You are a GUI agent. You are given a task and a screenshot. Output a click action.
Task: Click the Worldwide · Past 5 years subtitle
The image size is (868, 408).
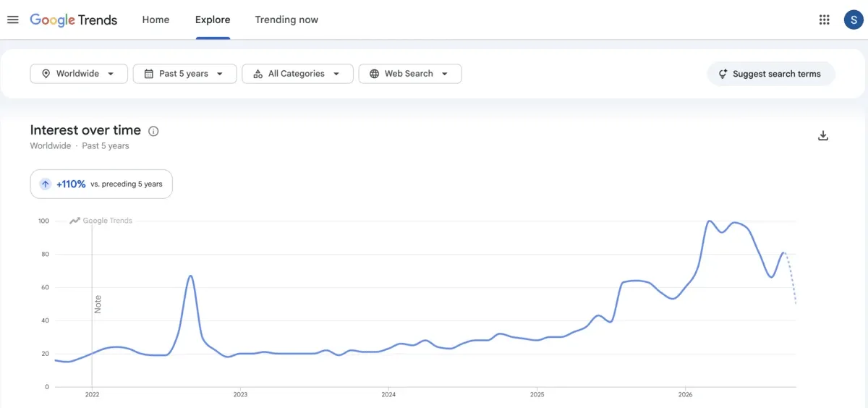click(x=80, y=146)
